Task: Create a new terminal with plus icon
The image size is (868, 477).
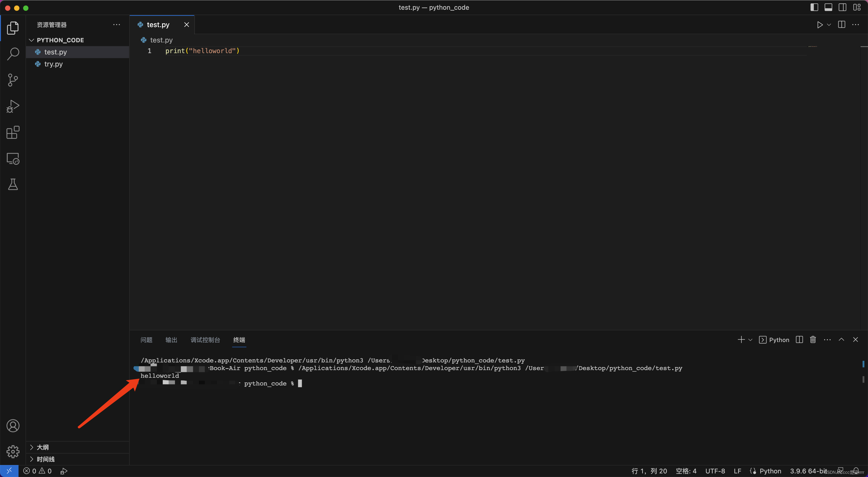Action: [741, 340]
